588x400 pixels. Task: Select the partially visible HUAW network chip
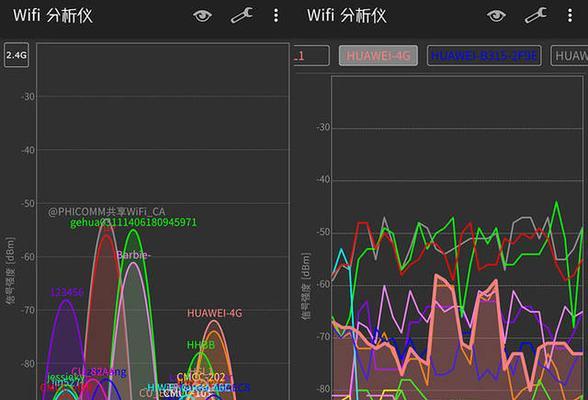570,55
